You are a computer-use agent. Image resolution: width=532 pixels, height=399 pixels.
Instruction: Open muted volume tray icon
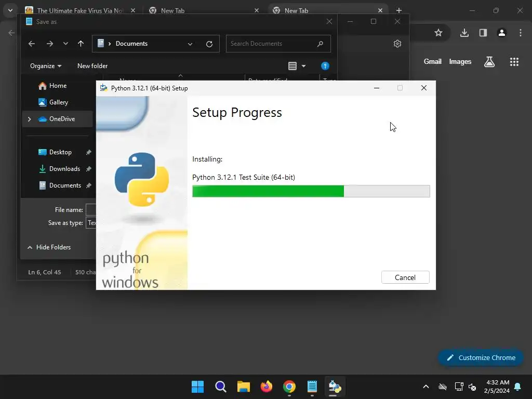pos(472,387)
